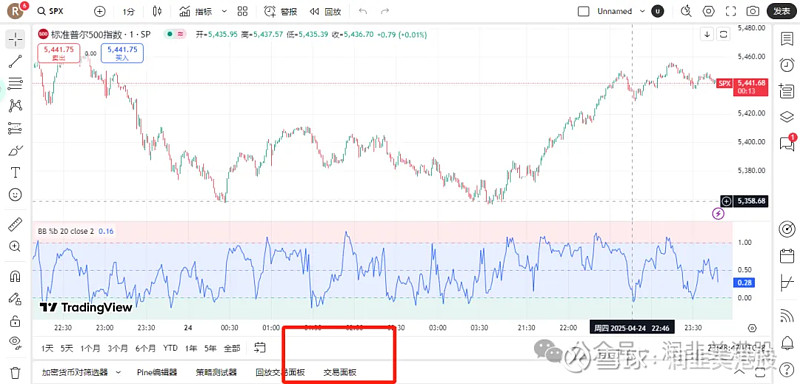Viewport: 800px width, 384px height.
Task: Select the text annotation tool
Action: (x=15, y=173)
